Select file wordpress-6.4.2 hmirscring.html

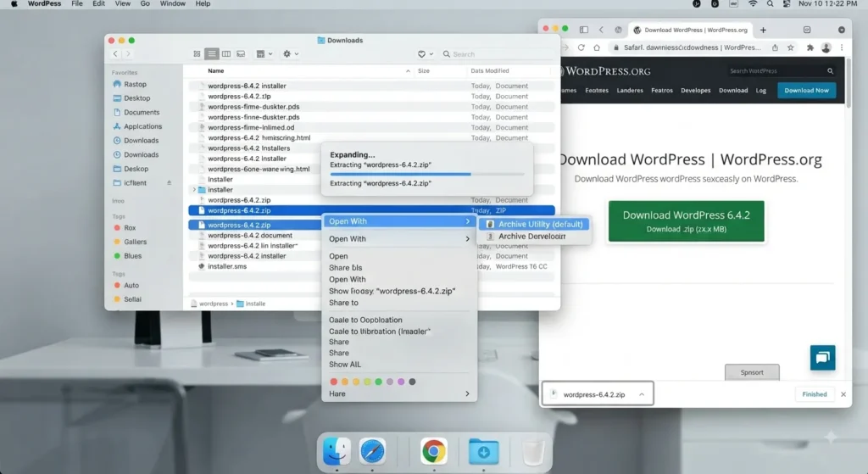[x=259, y=138]
